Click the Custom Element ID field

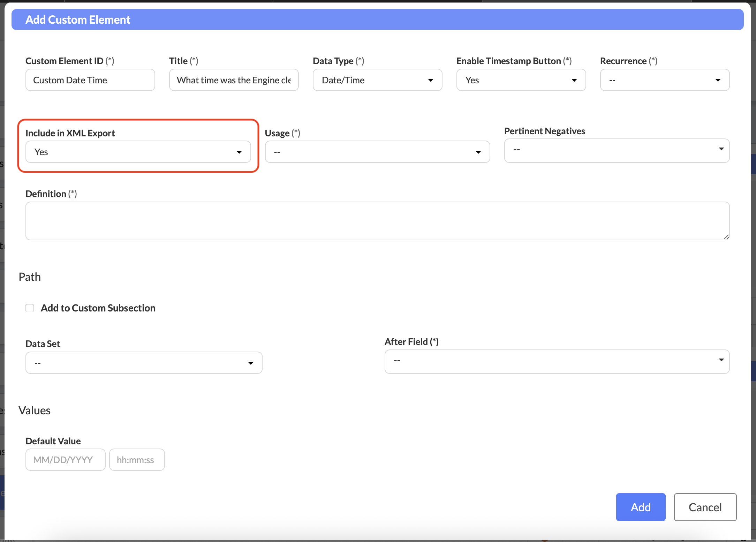coord(90,80)
